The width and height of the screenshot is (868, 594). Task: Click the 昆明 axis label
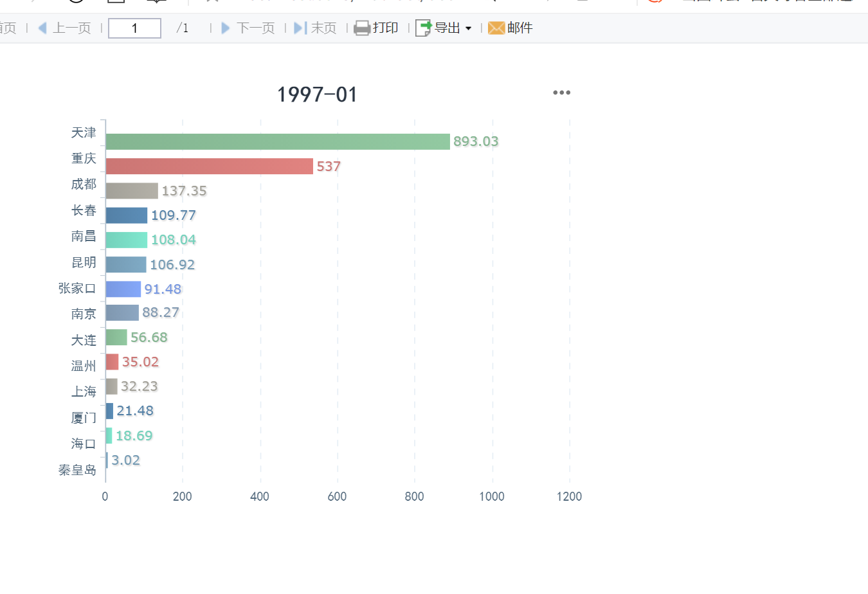(84, 262)
